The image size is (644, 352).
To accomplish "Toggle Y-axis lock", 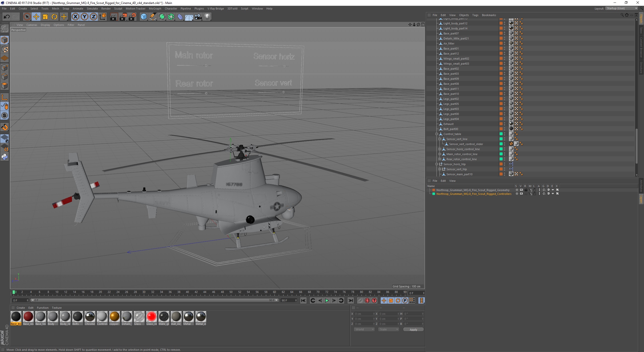I will [x=85, y=17].
